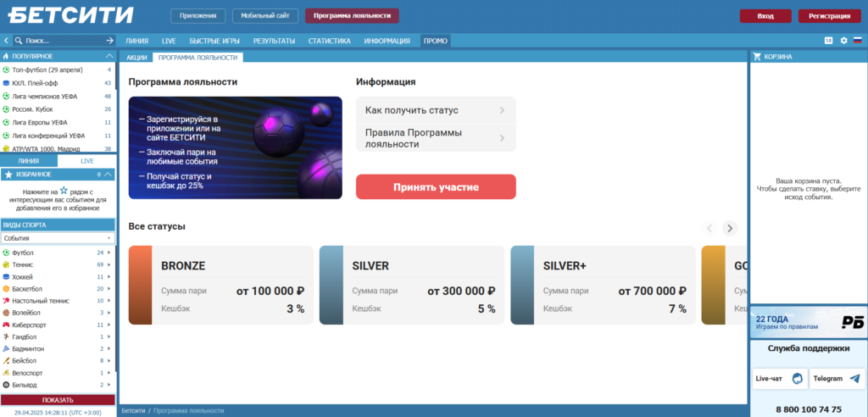868x417 pixels.
Task: Click the Вход login button
Action: 765,16
